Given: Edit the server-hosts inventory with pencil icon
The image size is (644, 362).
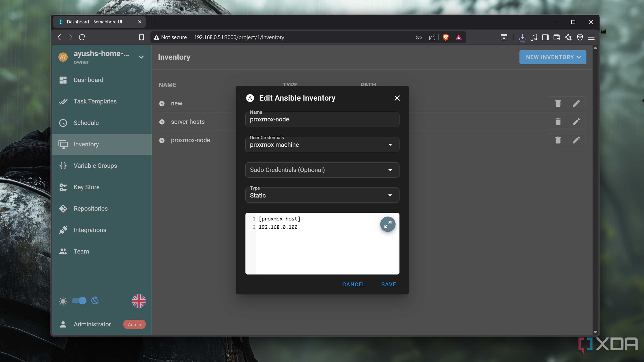Looking at the screenshot, I should (x=576, y=122).
